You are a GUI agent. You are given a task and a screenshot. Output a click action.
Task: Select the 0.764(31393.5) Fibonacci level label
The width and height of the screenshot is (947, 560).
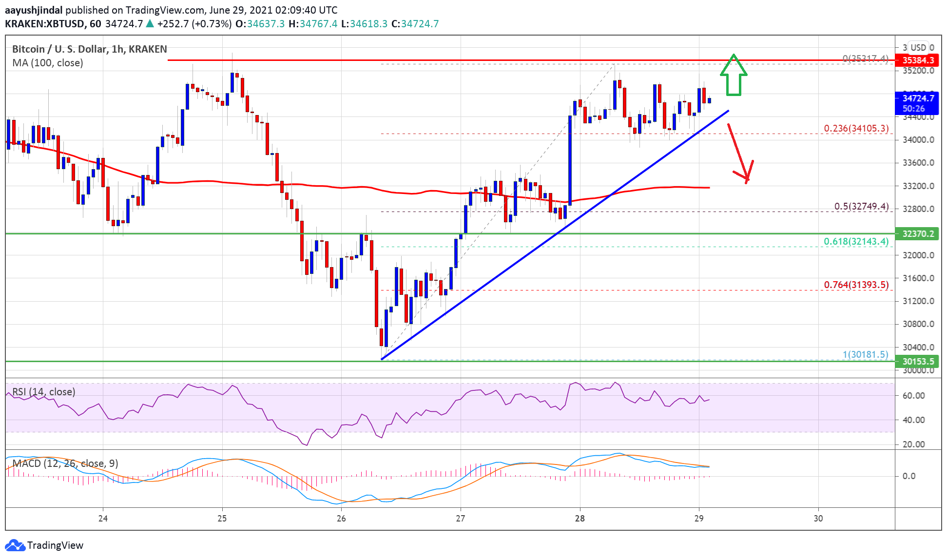point(856,285)
